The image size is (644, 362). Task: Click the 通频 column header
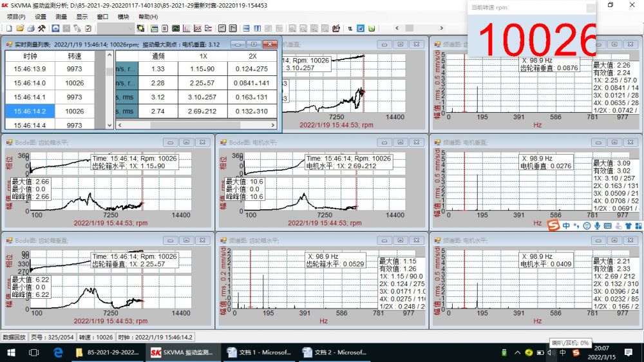click(158, 56)
